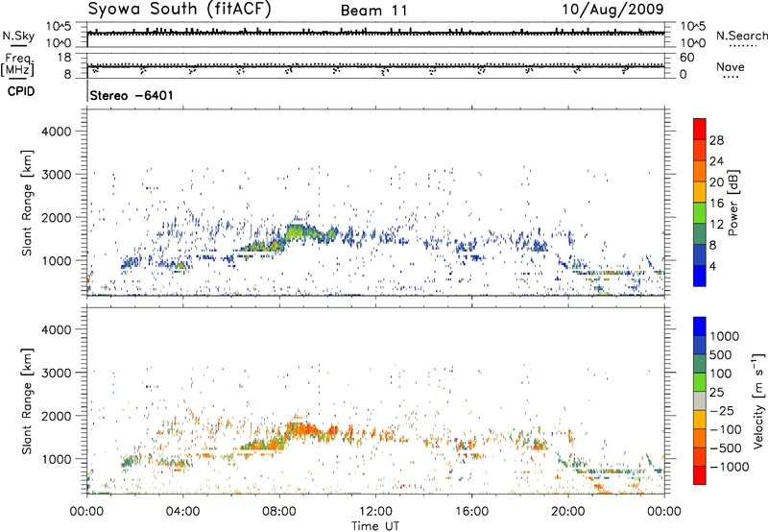The width and height of the screenshot is (768, 532).
Task: Select the '4000' tick on the power panel
Action: pos(56,132)
